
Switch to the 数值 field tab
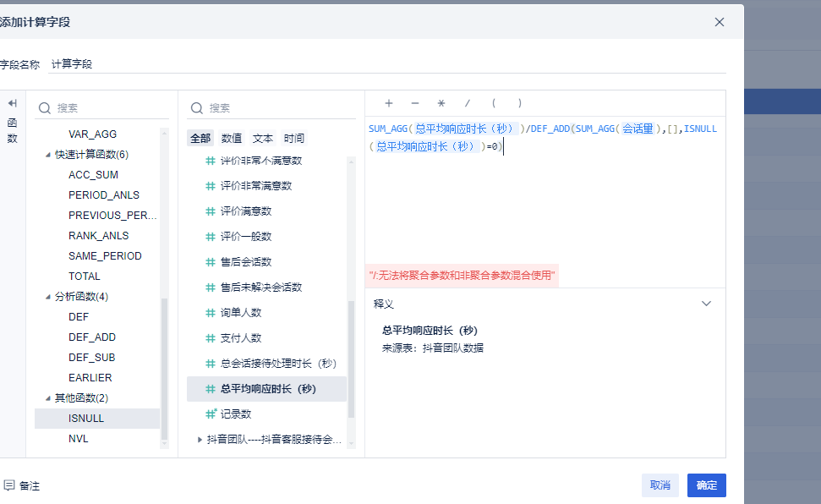[232, 139]
